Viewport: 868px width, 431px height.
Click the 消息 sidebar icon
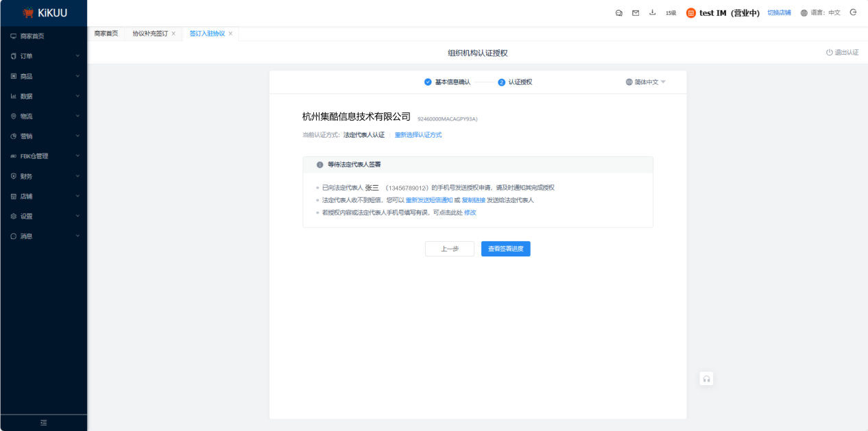tap(13, 236)
